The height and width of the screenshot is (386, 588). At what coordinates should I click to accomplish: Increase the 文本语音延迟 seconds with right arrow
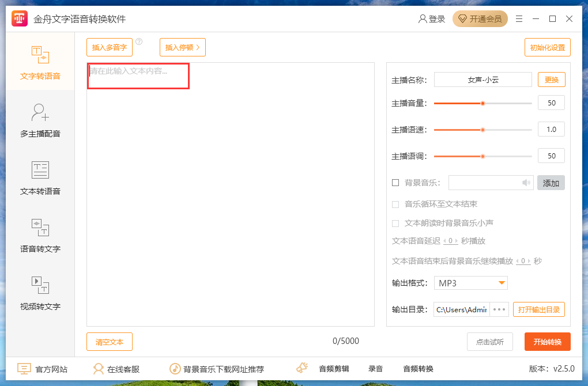[x=456, y=241]
